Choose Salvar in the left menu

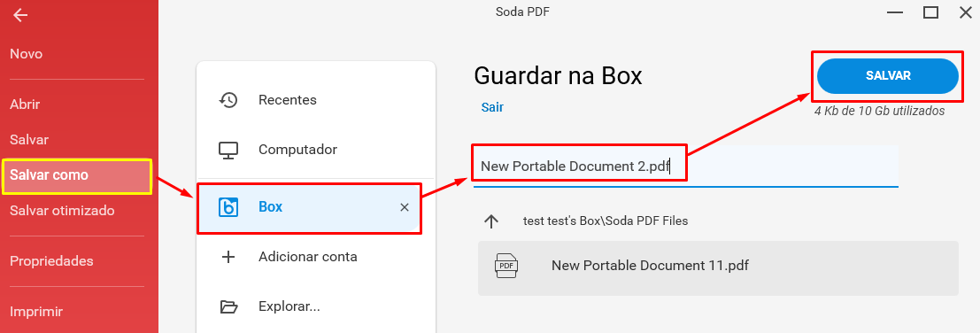click(28, 140)
